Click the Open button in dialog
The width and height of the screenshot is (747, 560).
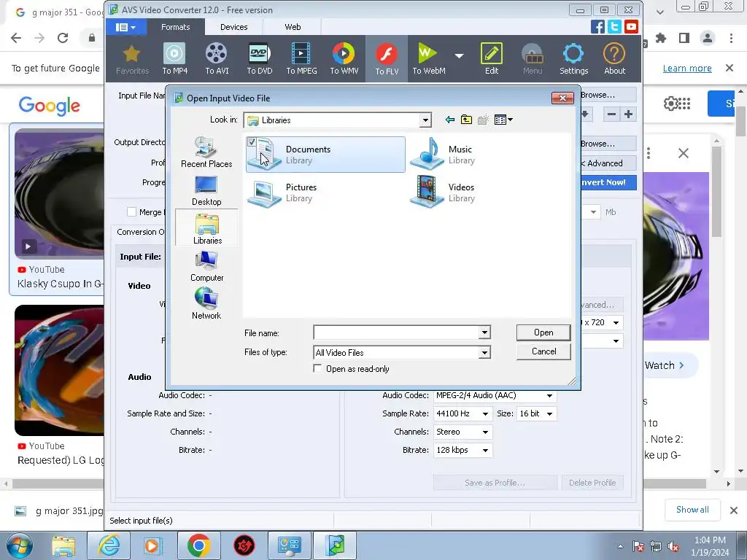click(543, 332)
